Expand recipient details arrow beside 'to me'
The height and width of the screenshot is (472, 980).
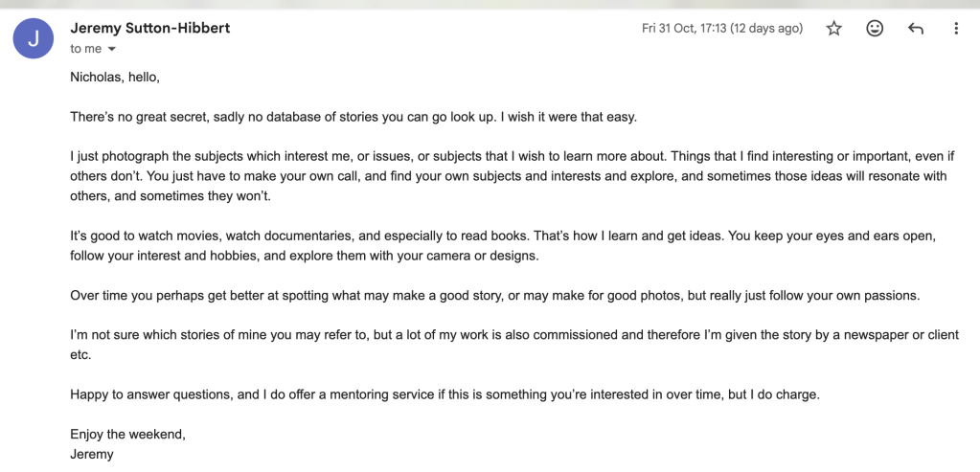point(112,49)
